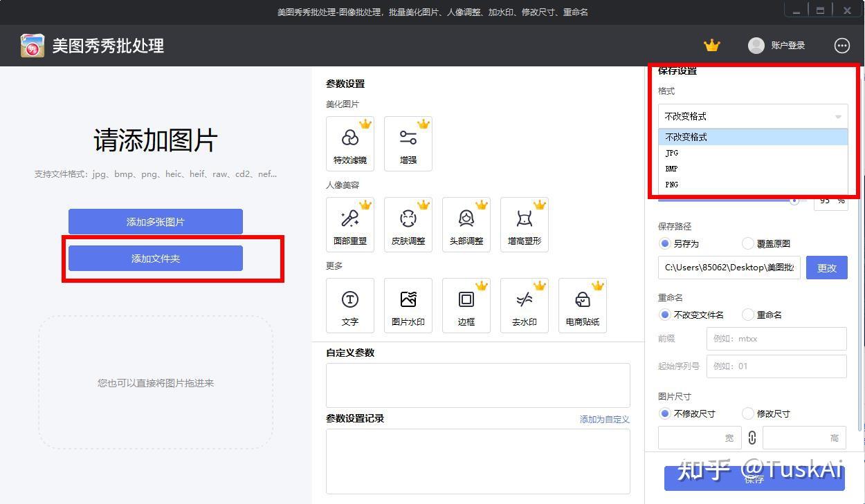Select the 皮肤调整 skin adjustment tool
865x504 pixels.
[408, 225]
